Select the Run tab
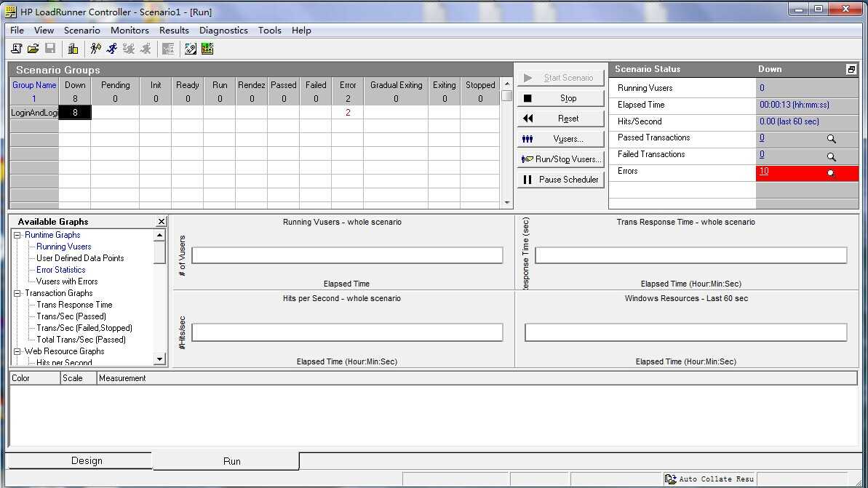The height and width of the screenshot is (488, 868). [x=226, y=461]
